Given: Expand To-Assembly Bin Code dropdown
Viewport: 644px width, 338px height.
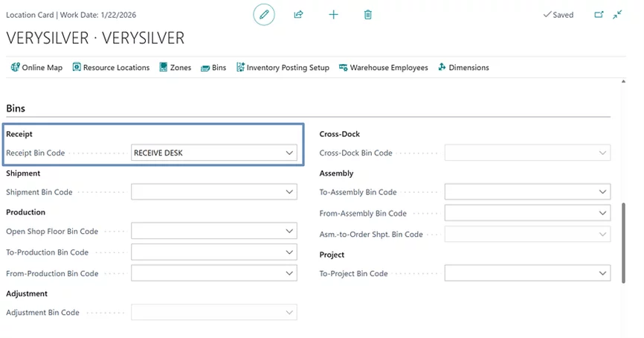Looking at the screenshot, I should click(603, 192).
